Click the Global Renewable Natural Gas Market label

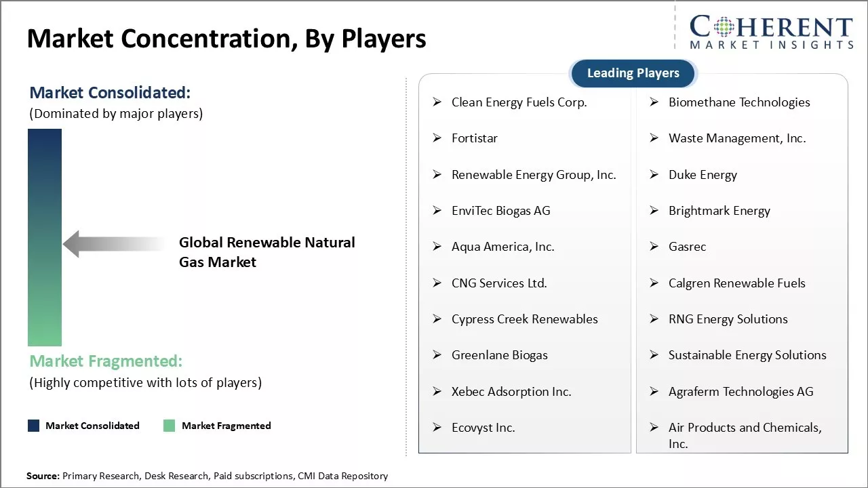coord(267,252)
